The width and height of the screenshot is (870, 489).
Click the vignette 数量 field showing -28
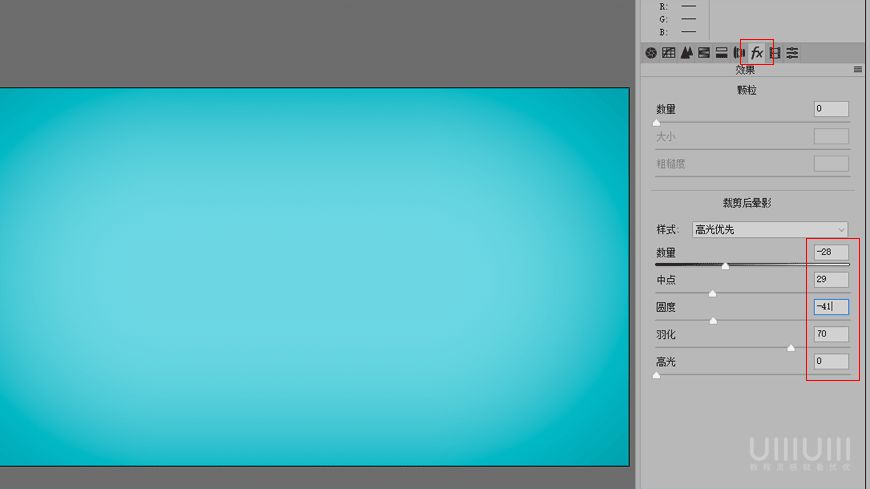click(x=831, y=252)
